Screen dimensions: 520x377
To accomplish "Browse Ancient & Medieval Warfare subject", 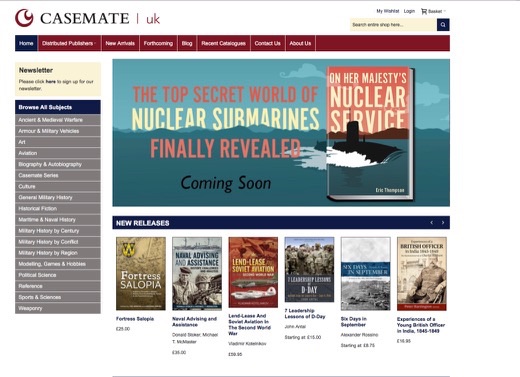I will (58, 120).
